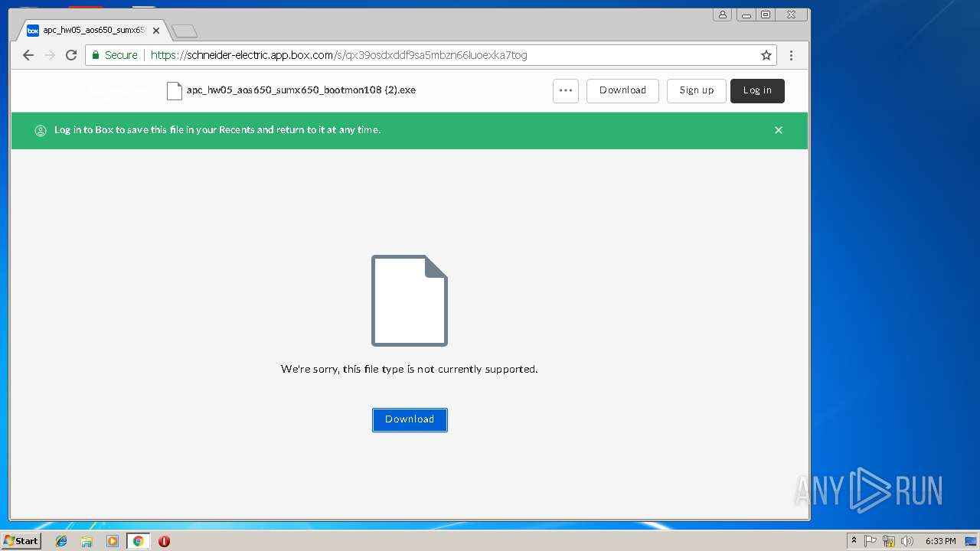Show hidden system tray icons

854,541
